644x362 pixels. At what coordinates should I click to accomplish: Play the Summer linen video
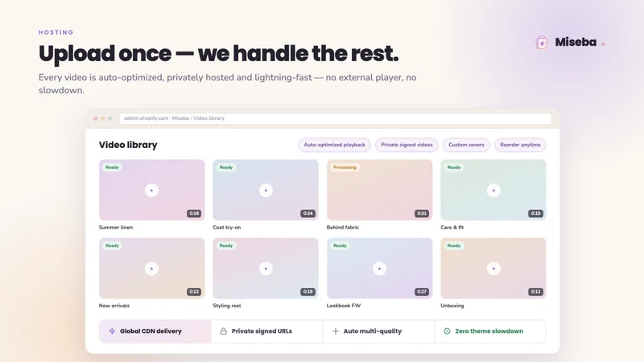pyautogui.click(x=151, y=191)
